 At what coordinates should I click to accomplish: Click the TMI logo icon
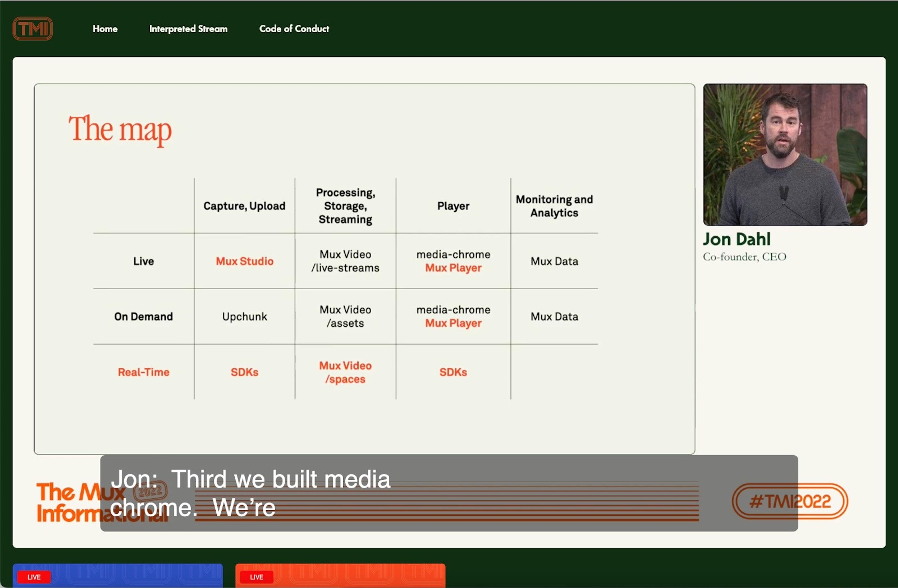click(x=33, y=29)
